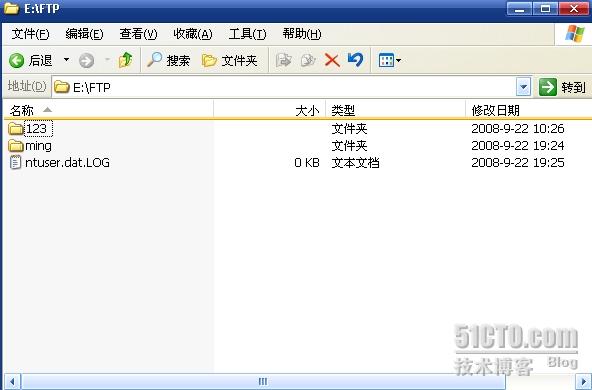Click the date 2008-9-22 19:25

tap(518, 163)
